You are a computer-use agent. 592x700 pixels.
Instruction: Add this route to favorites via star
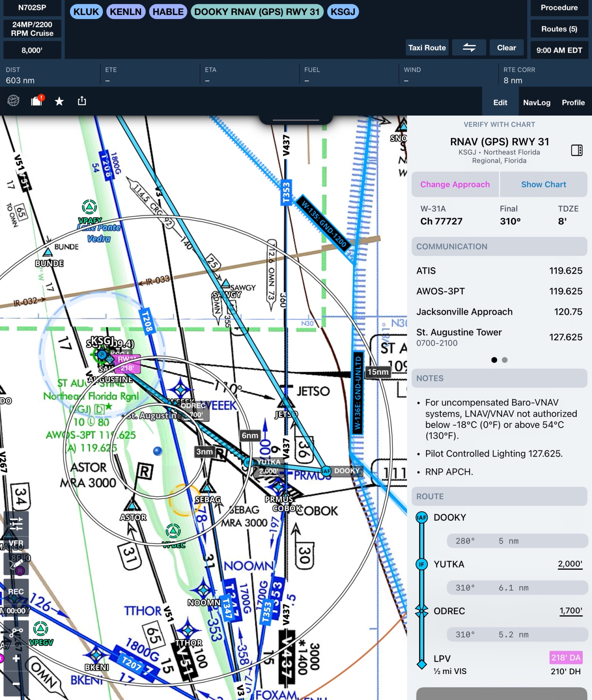coord(59,101)
